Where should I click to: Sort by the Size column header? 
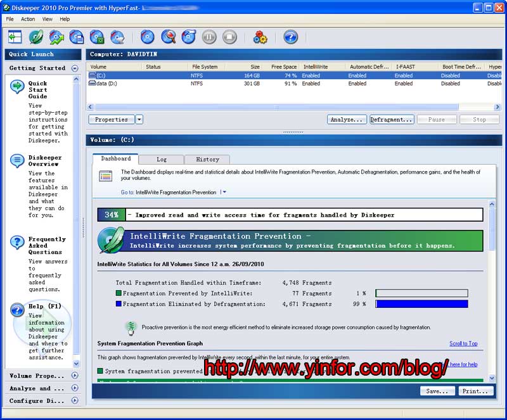tap(243, 67)
